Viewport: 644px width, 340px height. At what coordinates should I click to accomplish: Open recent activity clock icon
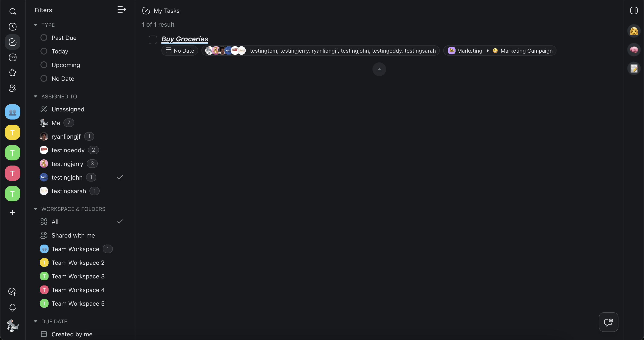point(13,27)
